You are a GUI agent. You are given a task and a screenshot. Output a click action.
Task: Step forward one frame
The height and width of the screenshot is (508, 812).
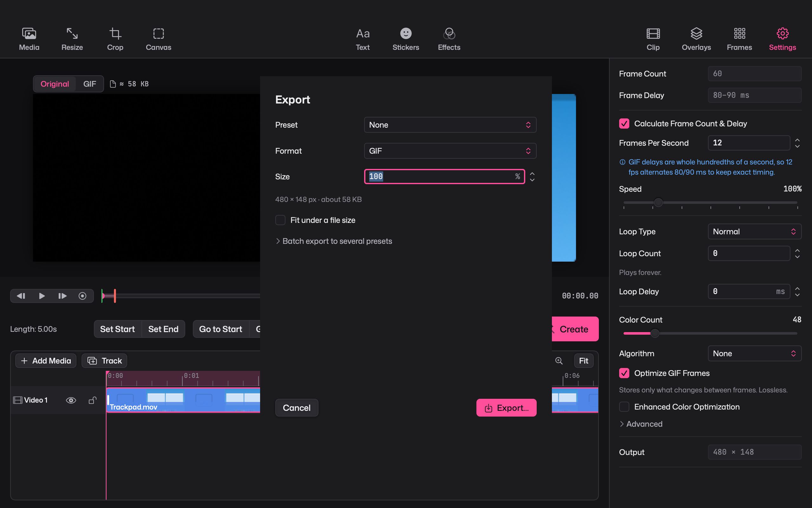tap(62, 296)
